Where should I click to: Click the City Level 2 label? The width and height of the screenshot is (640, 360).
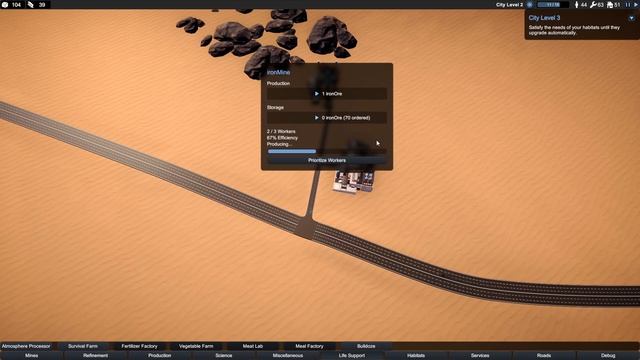pyautogui.click(x=509, y=4)
